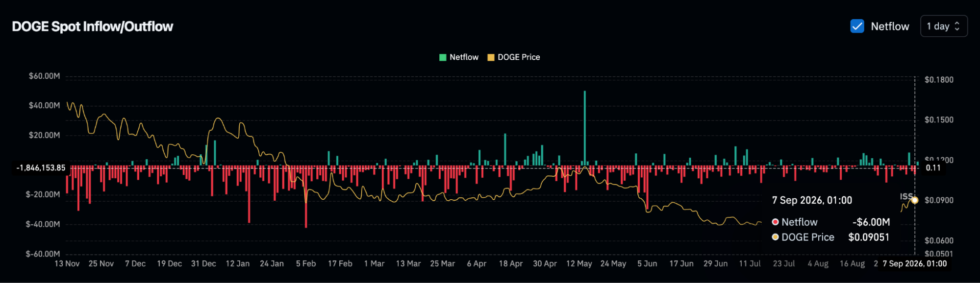Toggle the Netflow legend series
The image size is (980, 283).
click(x=459, y=57)
